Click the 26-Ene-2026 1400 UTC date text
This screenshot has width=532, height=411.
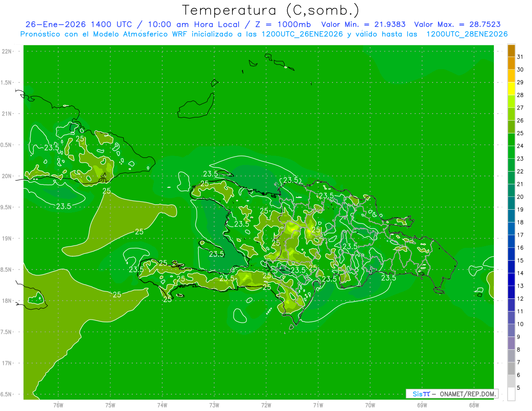pos(78,24)
